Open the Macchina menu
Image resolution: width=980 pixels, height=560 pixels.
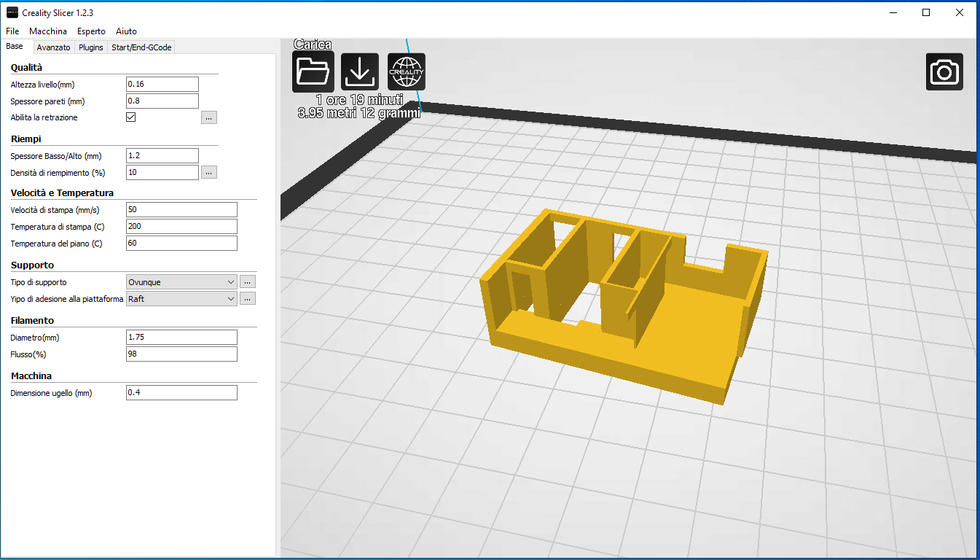[x=48, y=31]
